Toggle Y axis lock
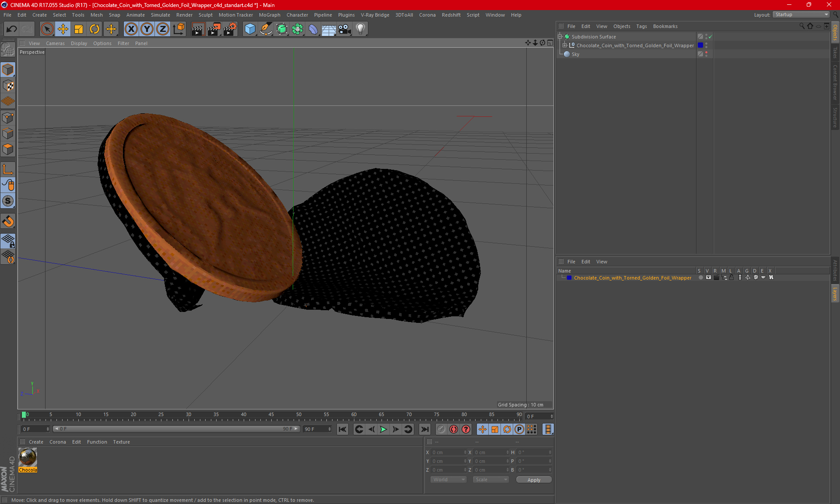Image resolution: width=840 pixels, height=504 pixels. pos(147,29)
